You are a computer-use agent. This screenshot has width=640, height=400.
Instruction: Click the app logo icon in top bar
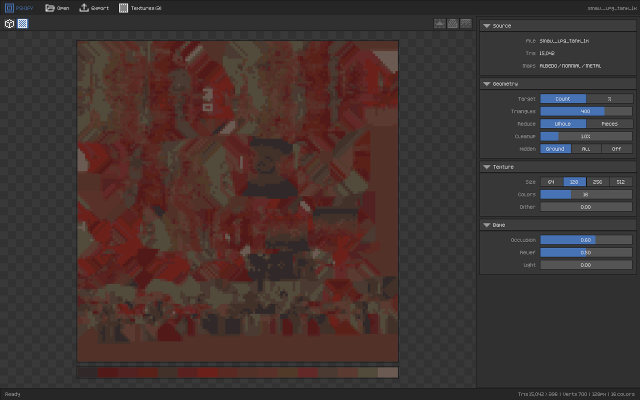pos(9,8)
